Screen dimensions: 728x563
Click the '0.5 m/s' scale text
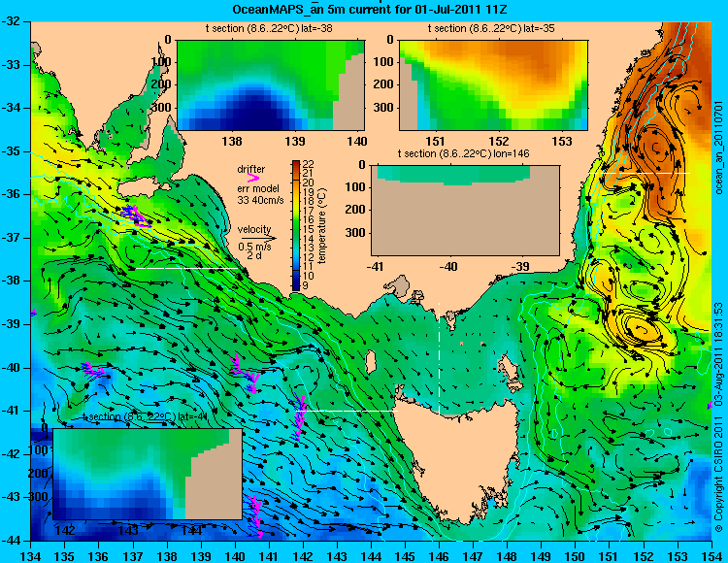tap(255, 247)
